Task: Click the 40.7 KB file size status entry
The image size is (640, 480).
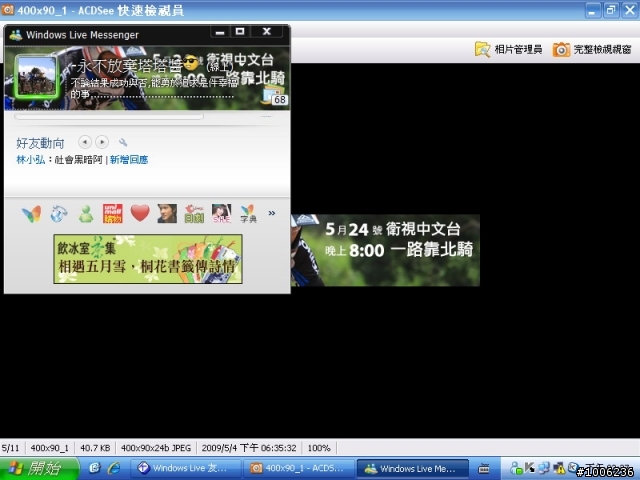Action: point(95,448)
